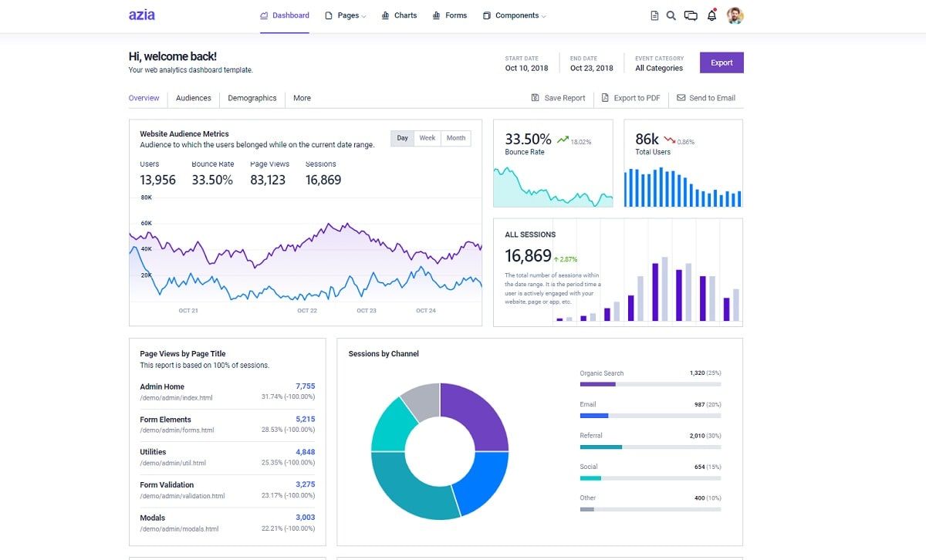This screenshot has width=926, height=560.
Task: Click the Organic Search progress bar
Action: [x=650, y=384]
